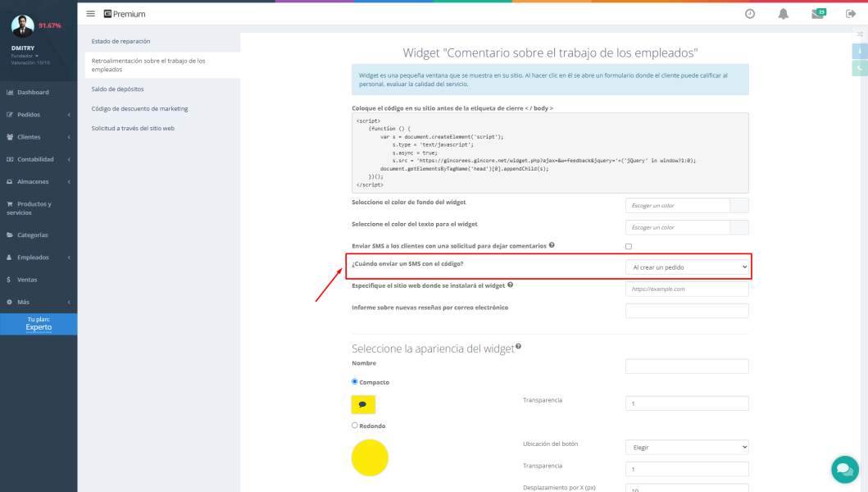Go to 'Código de descuento de marketing'

pyautogui.click(x=139, y=108)
